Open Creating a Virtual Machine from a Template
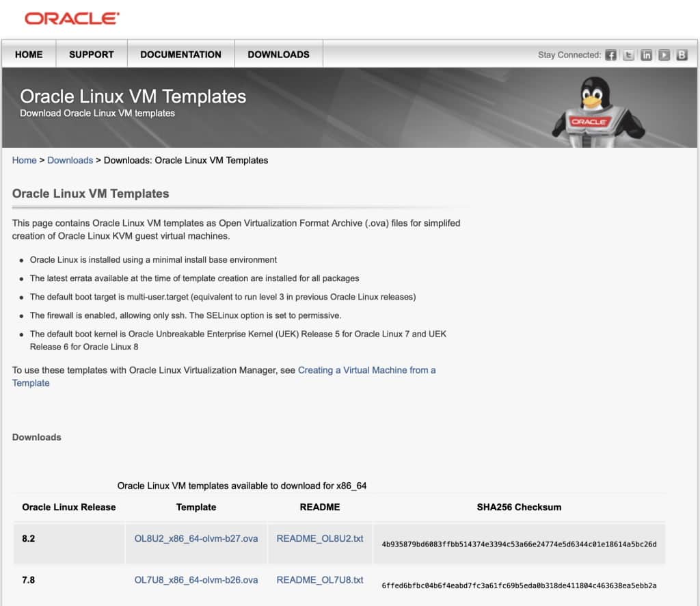The height and width of the screenshot is (606, 700). pyautogui.click(x=366, y=370)
